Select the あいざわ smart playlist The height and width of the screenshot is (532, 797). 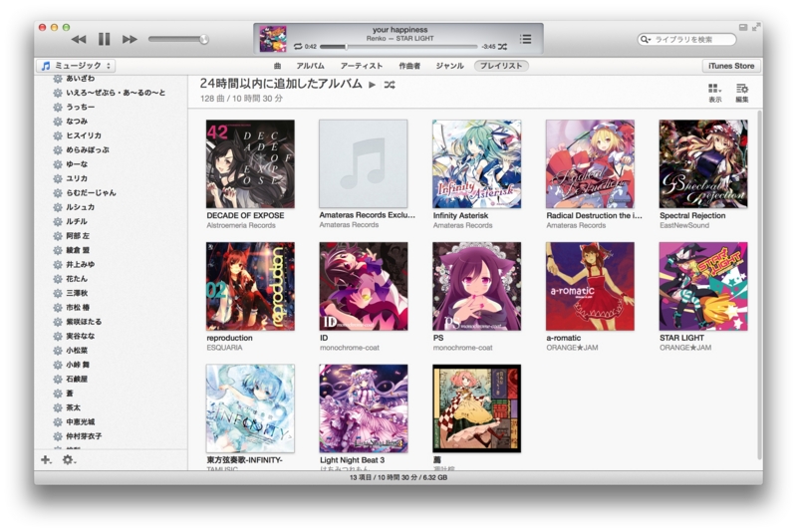[x=111, y=79]
